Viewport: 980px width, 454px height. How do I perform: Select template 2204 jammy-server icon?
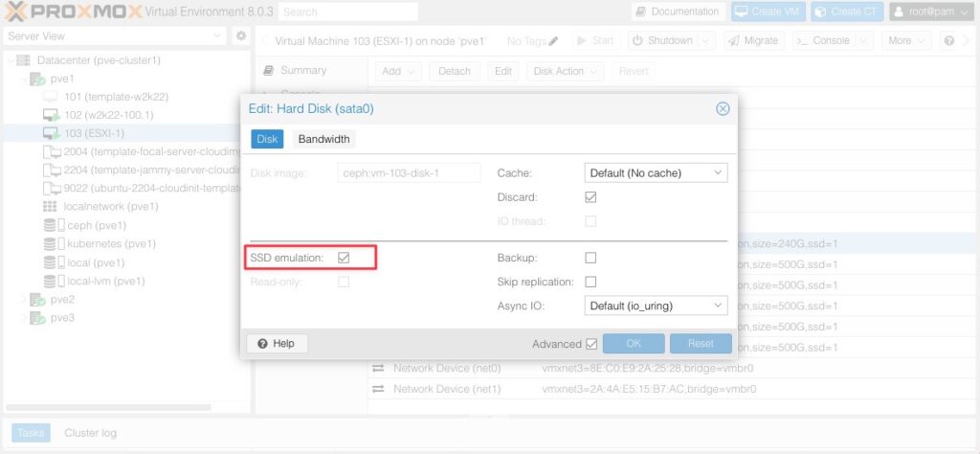pyautogui.click(x=52, y=170)
